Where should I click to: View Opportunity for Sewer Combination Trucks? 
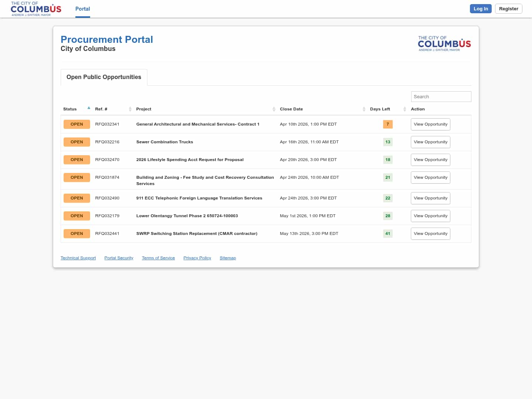click(x=430, y=142)
